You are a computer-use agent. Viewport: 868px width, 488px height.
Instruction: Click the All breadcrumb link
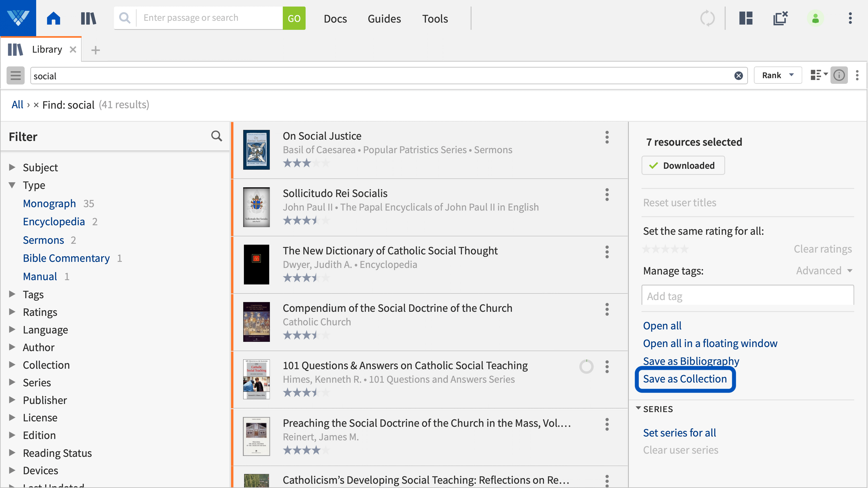[x=17, y=105]
